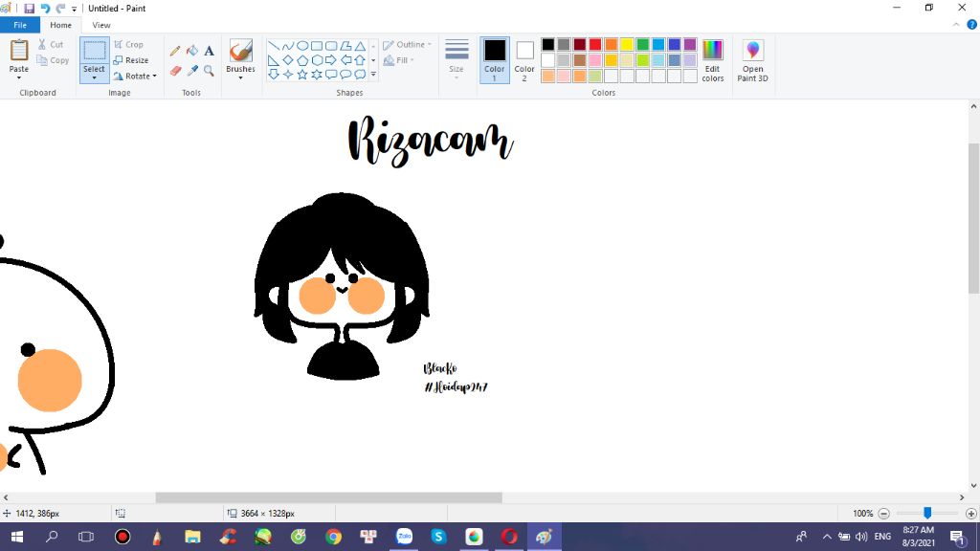Pick the Right arrow shape
Image resolution: width=980 pixels, height=551 pixels.
point(330,60)
